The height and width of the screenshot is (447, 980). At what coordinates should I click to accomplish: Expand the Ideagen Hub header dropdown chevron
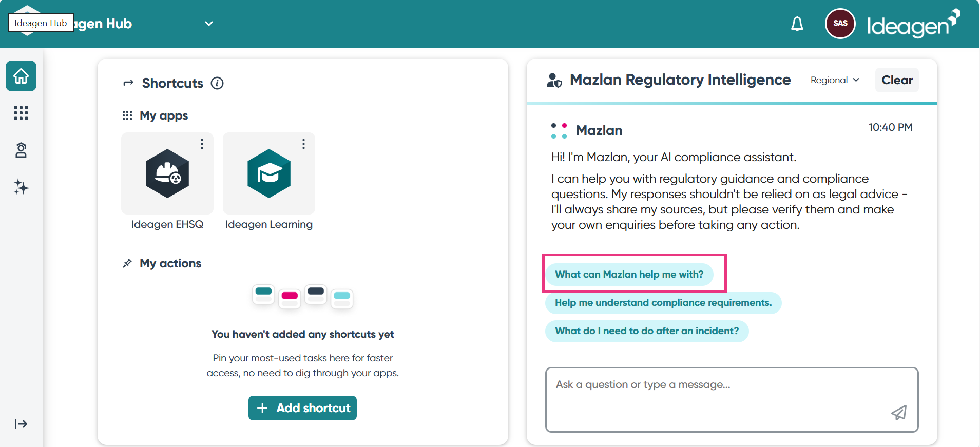209,24
